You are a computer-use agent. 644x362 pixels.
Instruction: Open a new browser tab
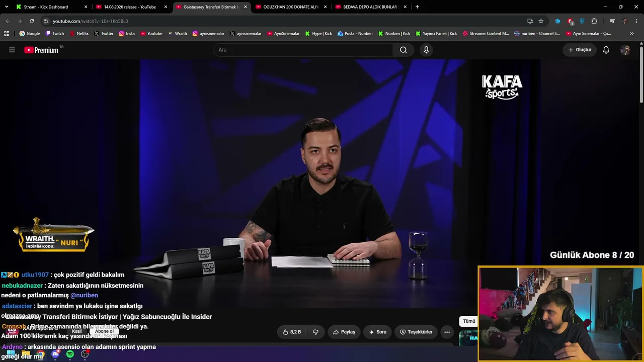tap(417, 7)
